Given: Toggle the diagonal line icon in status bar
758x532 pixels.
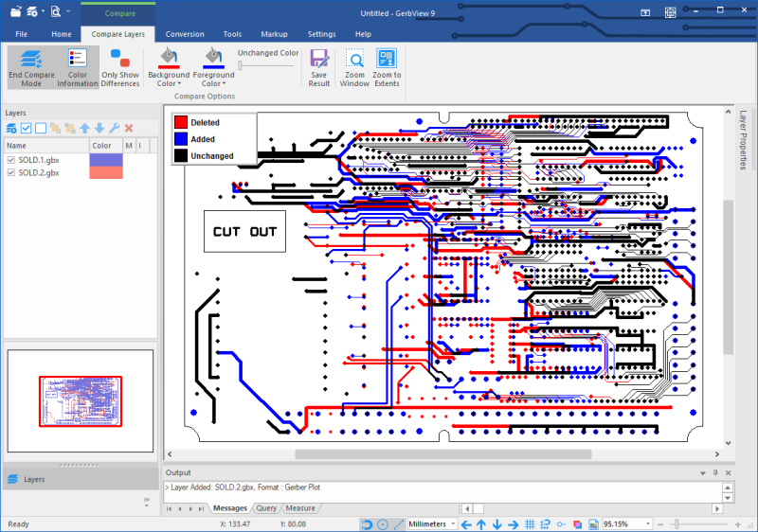Looking at the screenshot, I should click(398, 524).
